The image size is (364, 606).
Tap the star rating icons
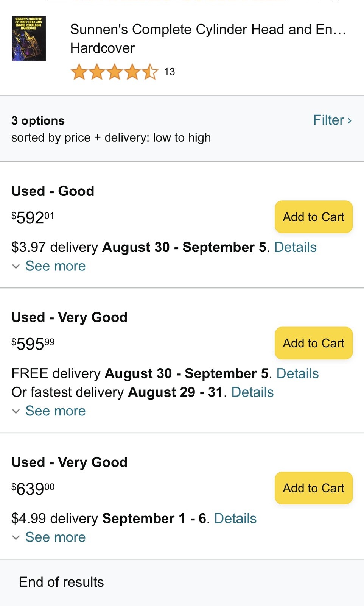click(114, 72)
